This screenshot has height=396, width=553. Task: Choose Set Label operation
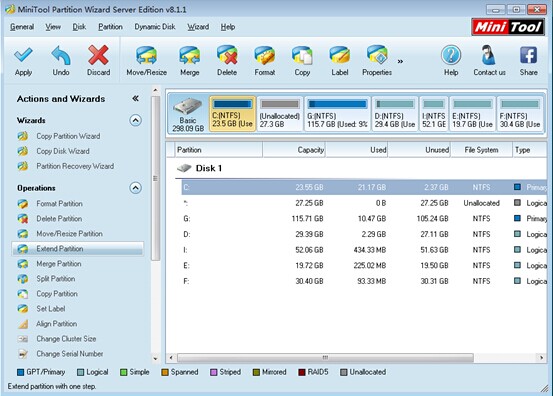coord(51,309)
